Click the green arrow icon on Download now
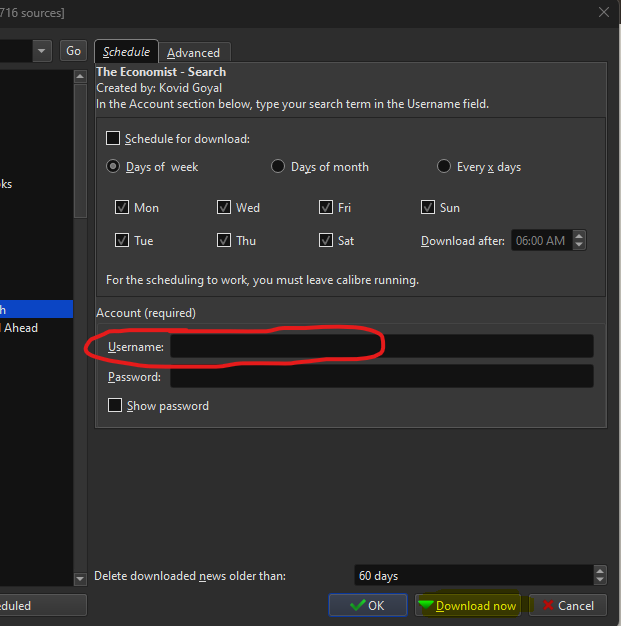This screenshot has width=621, height=626. (426, 605)
